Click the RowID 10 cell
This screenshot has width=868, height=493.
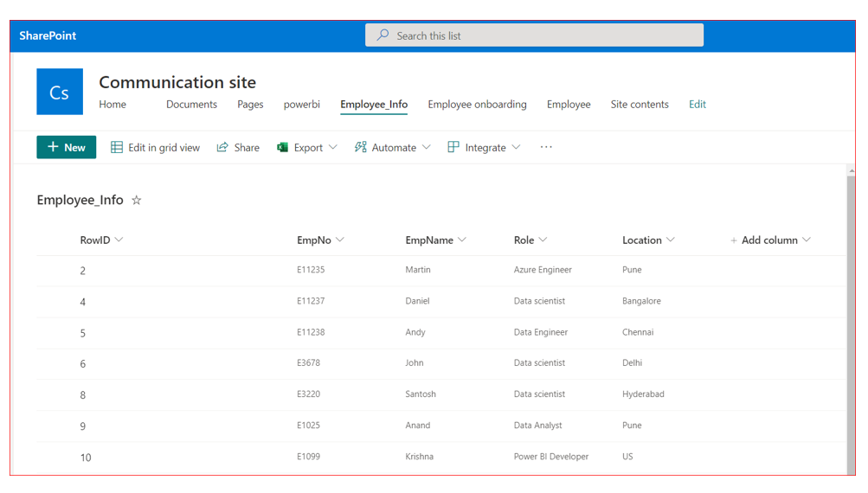[86, 458]
